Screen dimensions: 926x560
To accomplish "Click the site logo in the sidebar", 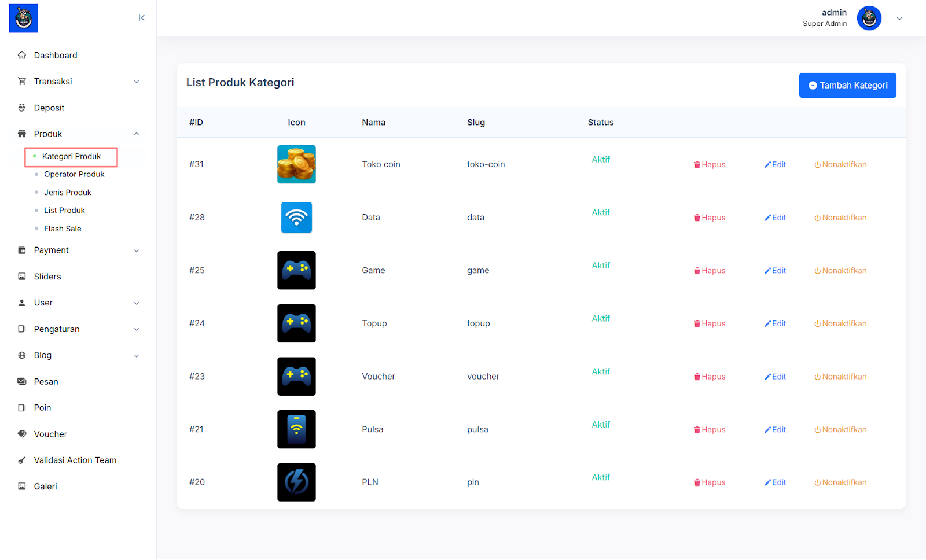I will coord(24,18).
